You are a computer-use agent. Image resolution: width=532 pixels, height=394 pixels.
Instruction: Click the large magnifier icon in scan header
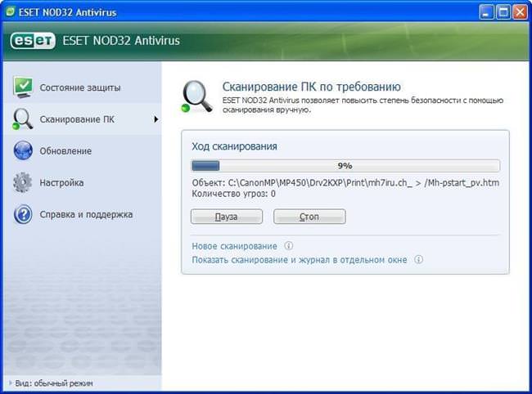pos(197,96)
